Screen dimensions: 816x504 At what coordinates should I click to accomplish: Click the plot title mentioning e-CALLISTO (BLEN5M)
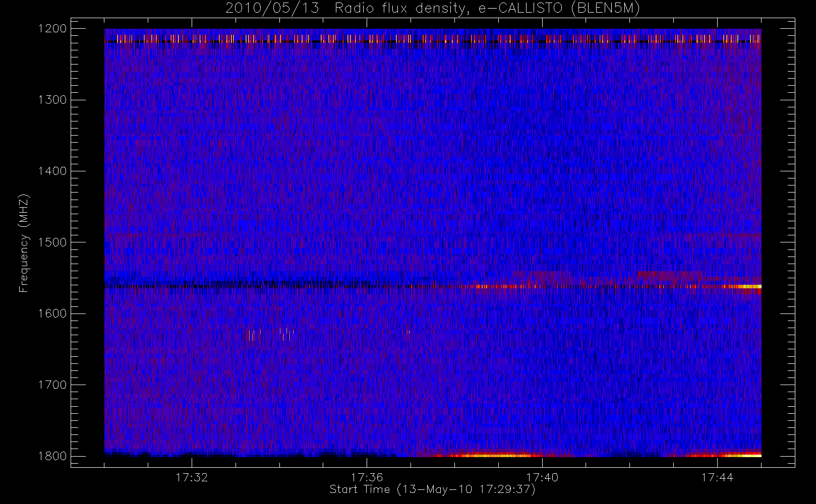(x=433, y=9)
